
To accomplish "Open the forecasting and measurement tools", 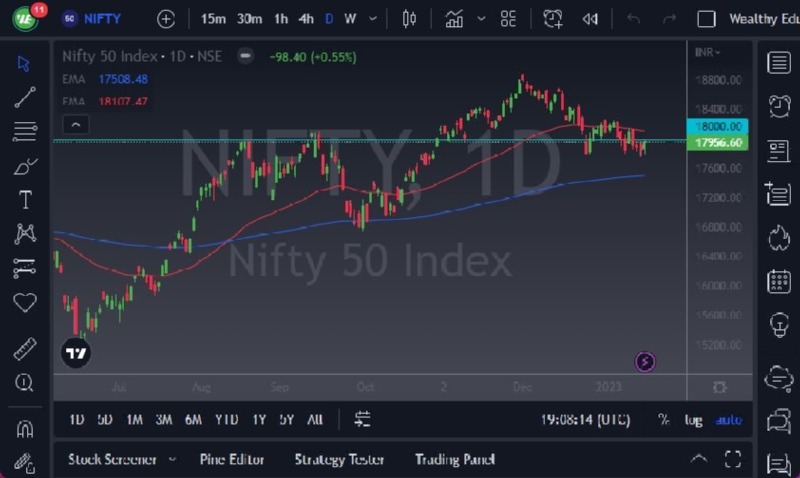I will (x=24, y=268).
